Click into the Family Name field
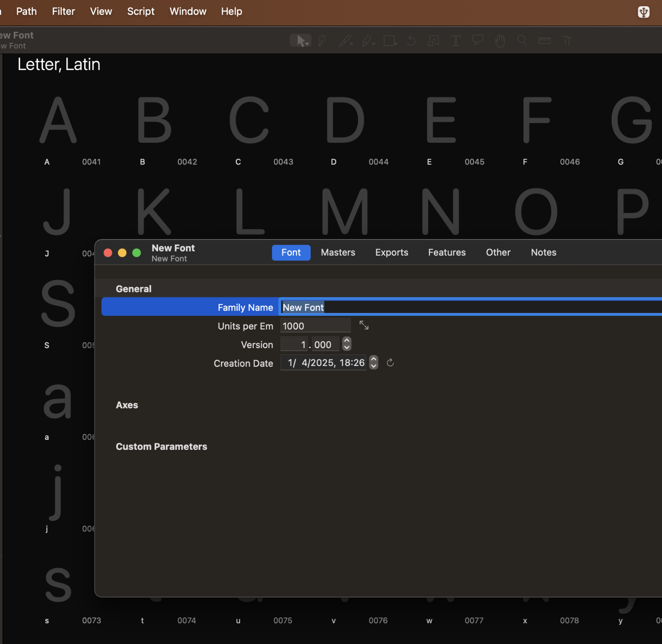Viewport: 662px width, 644px height. tap(471, 307)
